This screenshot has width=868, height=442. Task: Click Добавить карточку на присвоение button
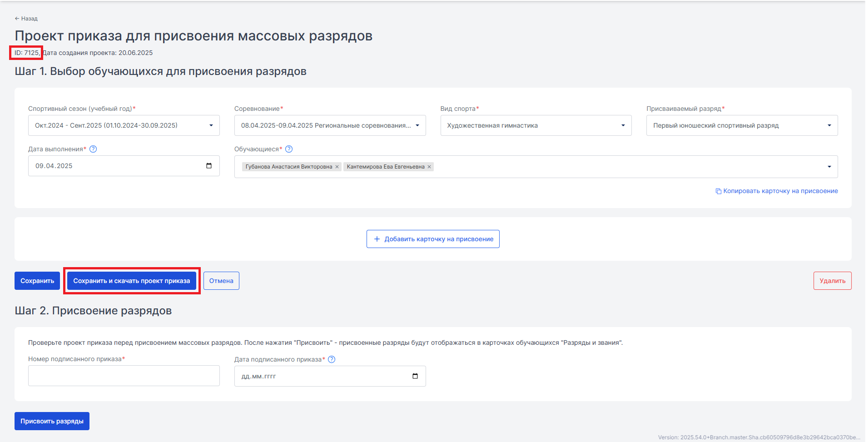pyautogui.click(x=433, y=239)
